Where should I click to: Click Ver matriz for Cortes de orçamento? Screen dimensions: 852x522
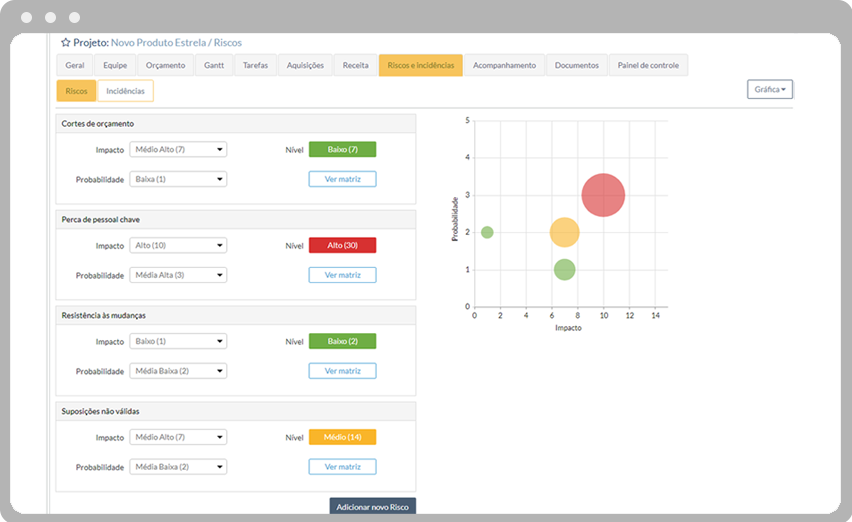click(x=342, y=179)
